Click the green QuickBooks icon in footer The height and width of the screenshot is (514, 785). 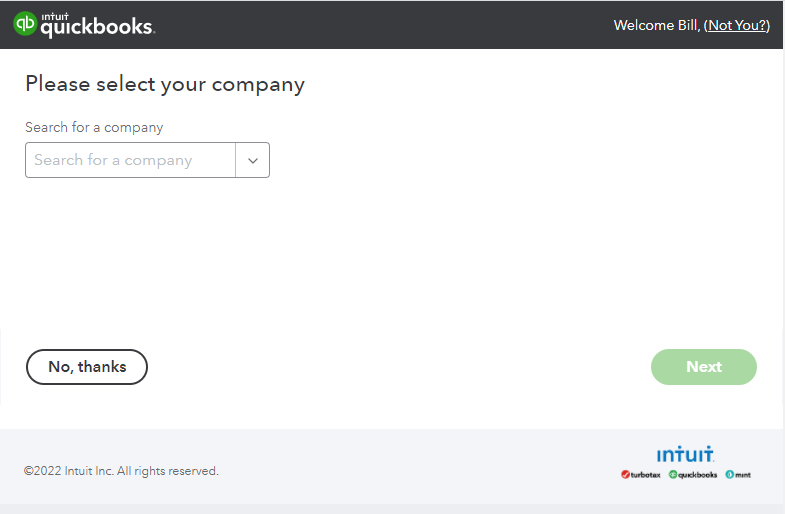coord(673,474)
